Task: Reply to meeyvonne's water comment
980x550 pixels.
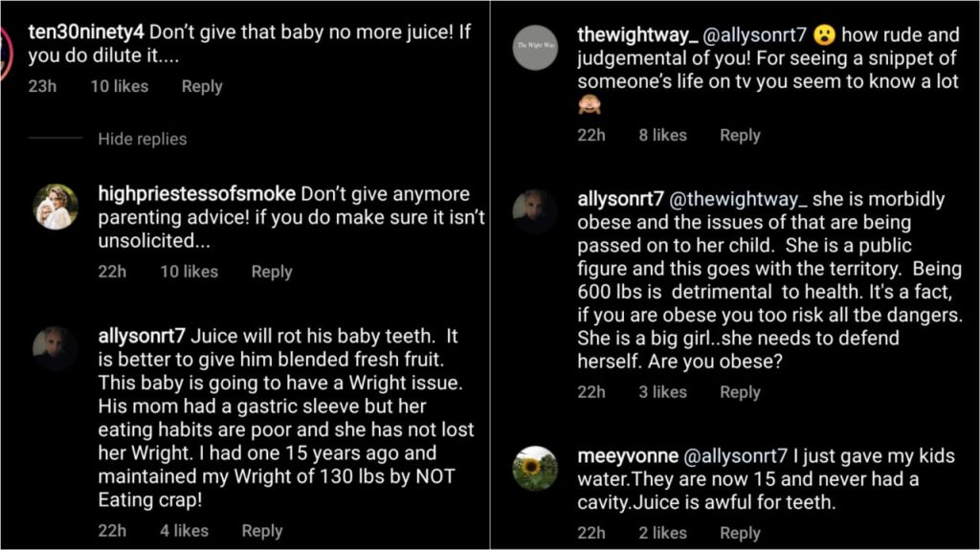Action: point(740,534)
